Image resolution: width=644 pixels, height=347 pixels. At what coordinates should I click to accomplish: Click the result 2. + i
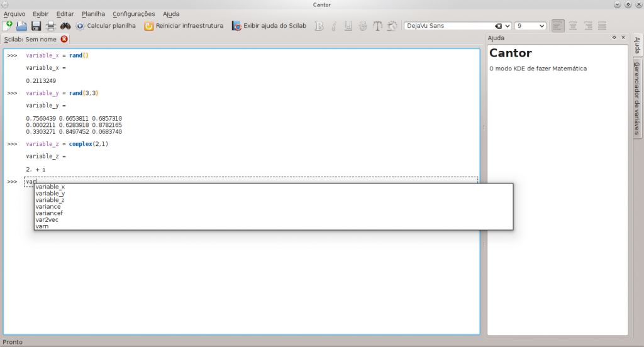(x=36, y=169)
